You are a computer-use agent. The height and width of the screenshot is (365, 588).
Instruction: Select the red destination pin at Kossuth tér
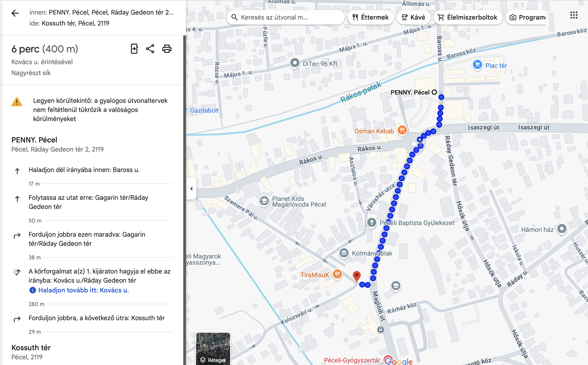click(357, 276)
